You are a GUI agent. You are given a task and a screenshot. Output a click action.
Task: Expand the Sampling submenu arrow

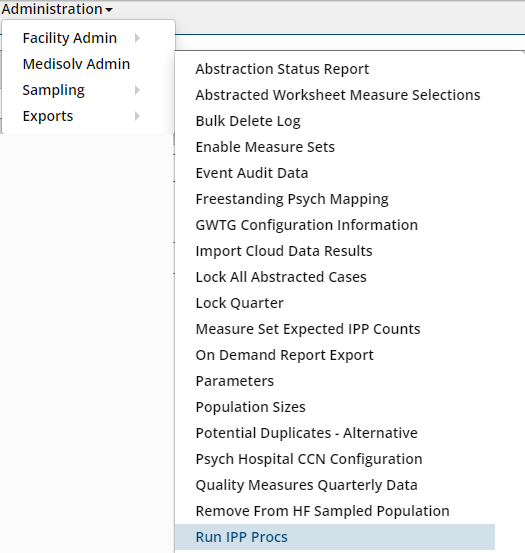(138, 90)
